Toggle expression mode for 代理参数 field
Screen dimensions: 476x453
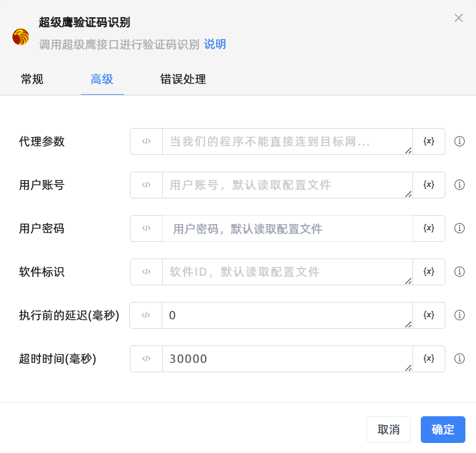(147, 142)
